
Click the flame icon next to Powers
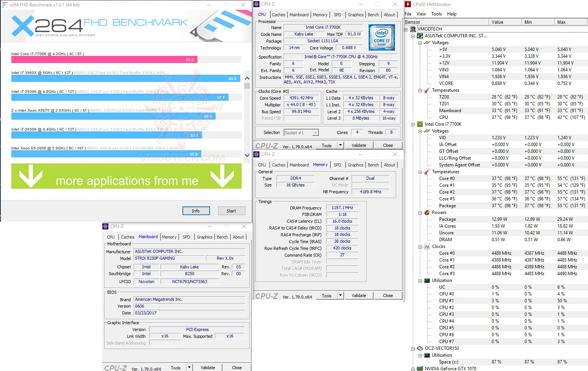426,212
